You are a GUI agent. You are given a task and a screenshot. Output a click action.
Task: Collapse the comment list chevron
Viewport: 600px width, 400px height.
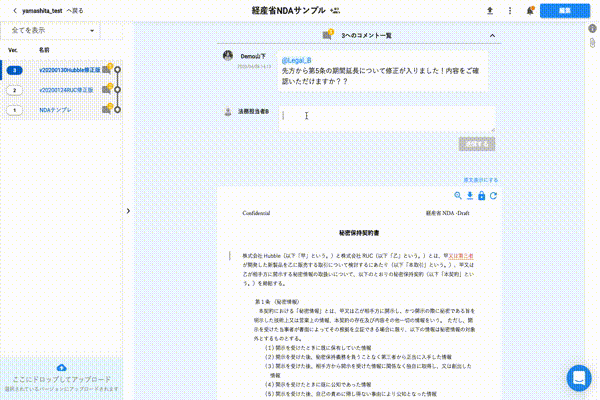[492, 36]
